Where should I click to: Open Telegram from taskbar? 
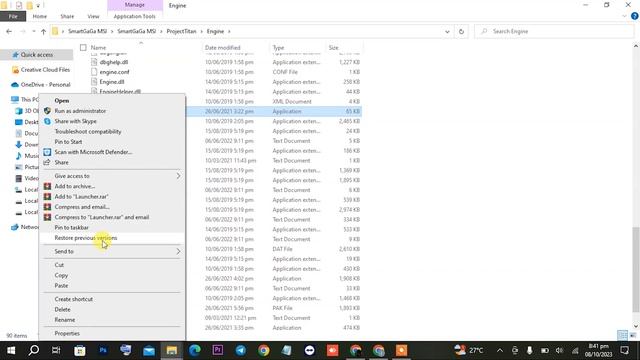click(240, 350)
